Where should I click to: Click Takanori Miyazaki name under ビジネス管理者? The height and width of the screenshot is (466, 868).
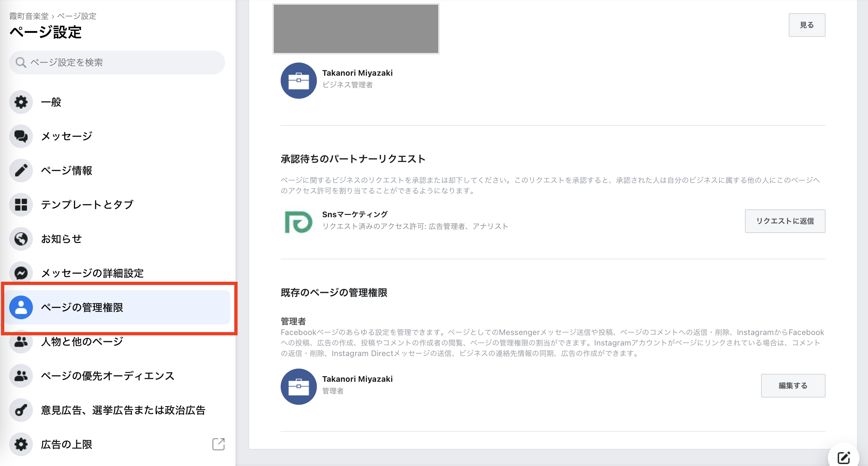(357, 73)
